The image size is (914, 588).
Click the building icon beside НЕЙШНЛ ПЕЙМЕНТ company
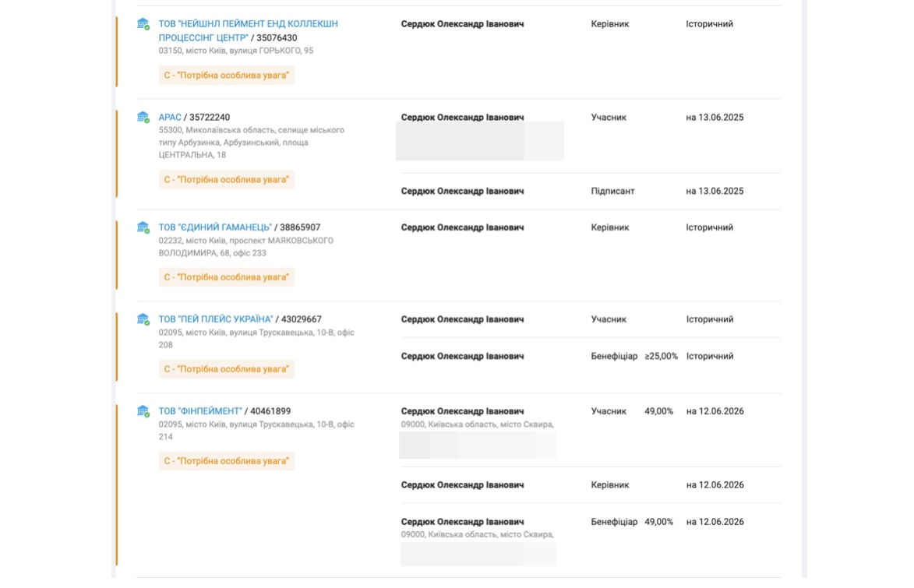[143, 24]
